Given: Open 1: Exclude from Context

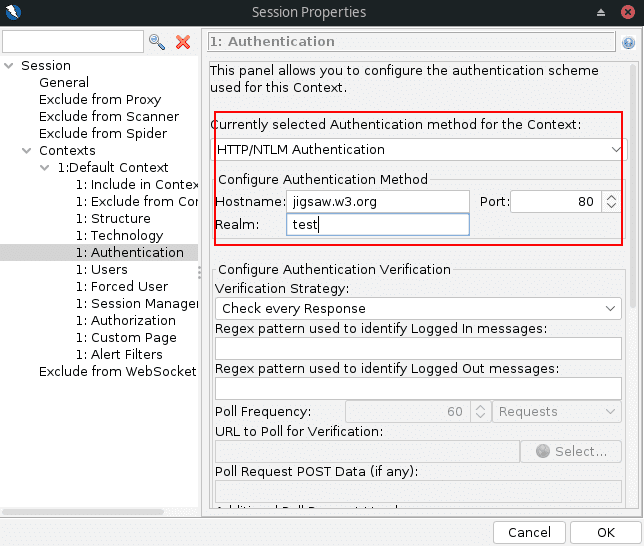Looking at the screenshot, I should point(137,201).
